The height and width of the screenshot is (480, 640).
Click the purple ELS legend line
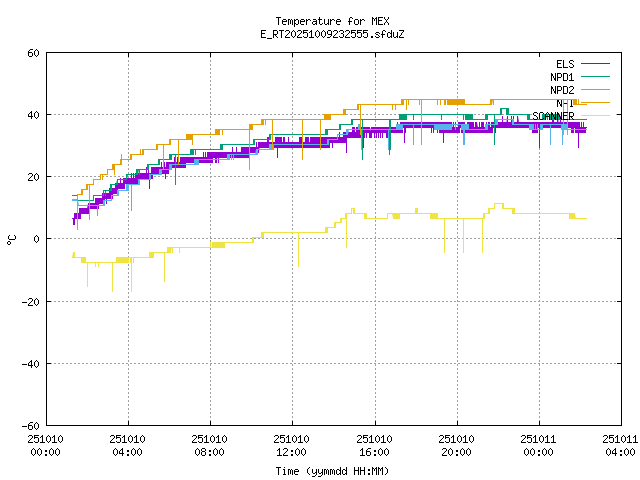(595, 64)
